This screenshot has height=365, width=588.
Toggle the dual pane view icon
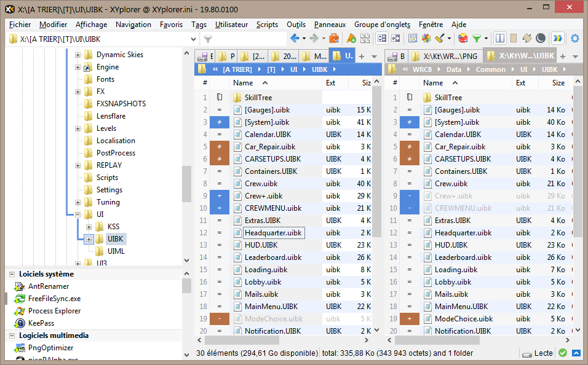(499, 37)
